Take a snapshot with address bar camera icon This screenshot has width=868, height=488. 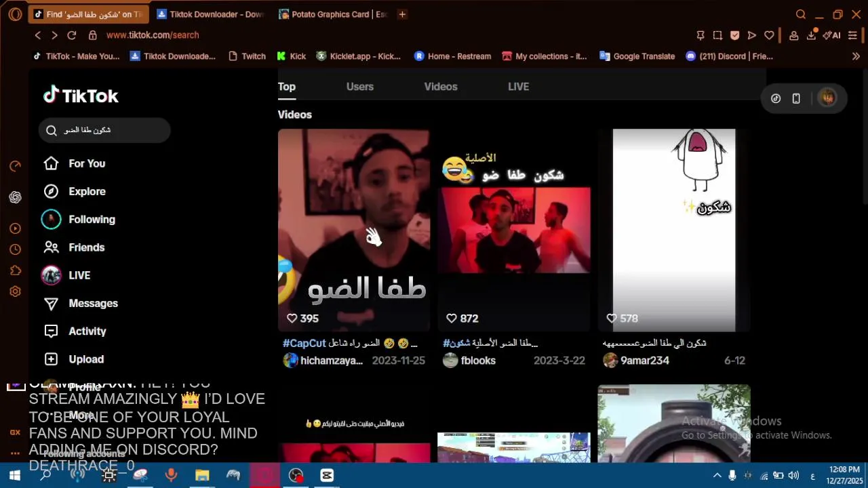click(x=718, y=35)
